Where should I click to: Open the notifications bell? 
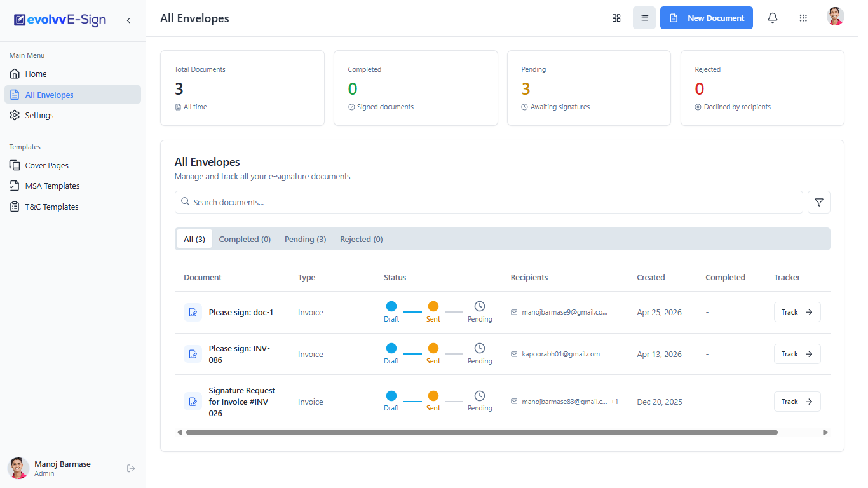tap(773, 18)
